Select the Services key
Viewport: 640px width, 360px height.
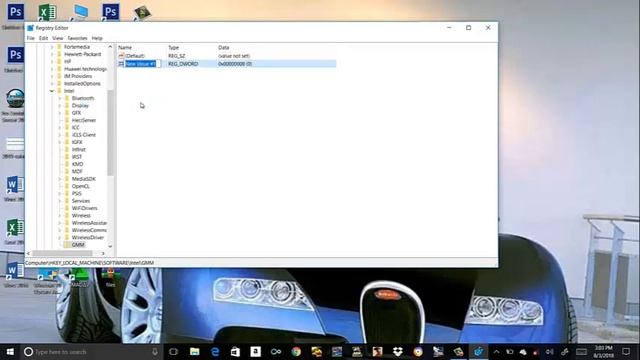click(81, 201)
